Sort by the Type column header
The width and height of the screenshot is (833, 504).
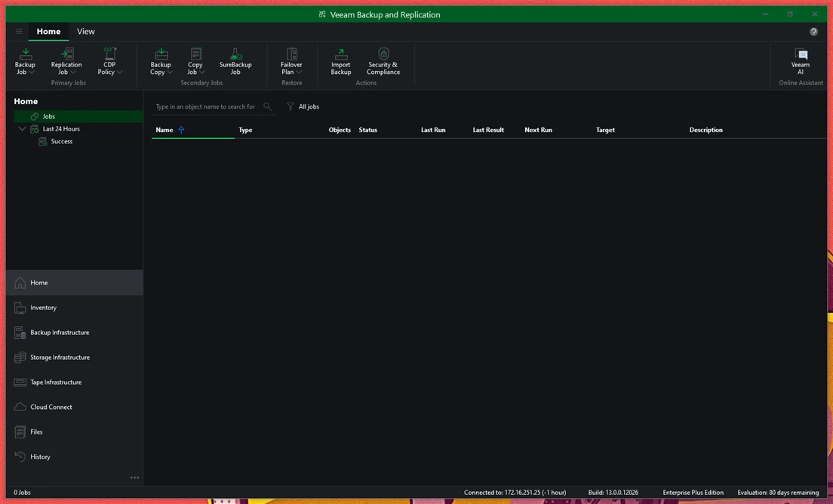coord(245,130)
